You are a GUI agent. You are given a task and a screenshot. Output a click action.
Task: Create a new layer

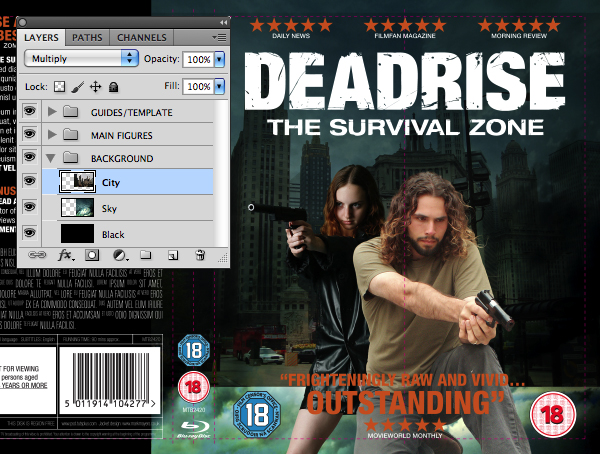pyautogui.click(x=173, y=255)
